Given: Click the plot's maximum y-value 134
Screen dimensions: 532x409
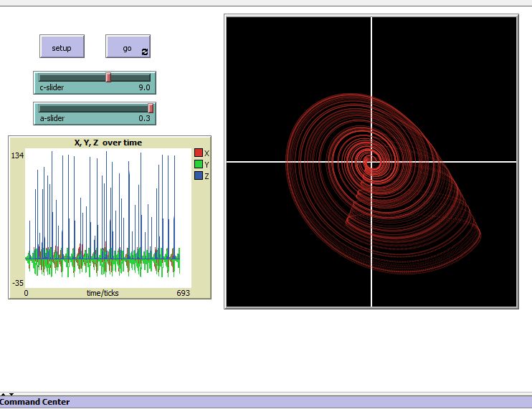Looking at the screenshot, I should click(x=18, y=155).
